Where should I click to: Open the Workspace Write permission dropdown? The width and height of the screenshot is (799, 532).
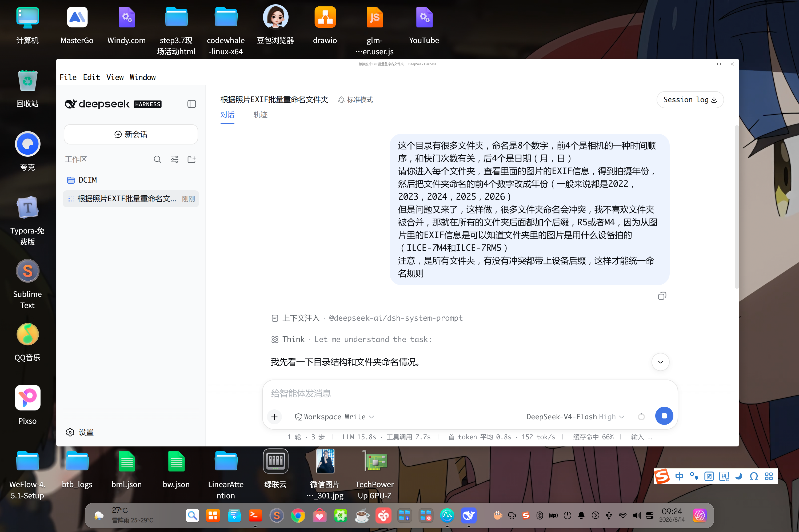tap(334, 417)
